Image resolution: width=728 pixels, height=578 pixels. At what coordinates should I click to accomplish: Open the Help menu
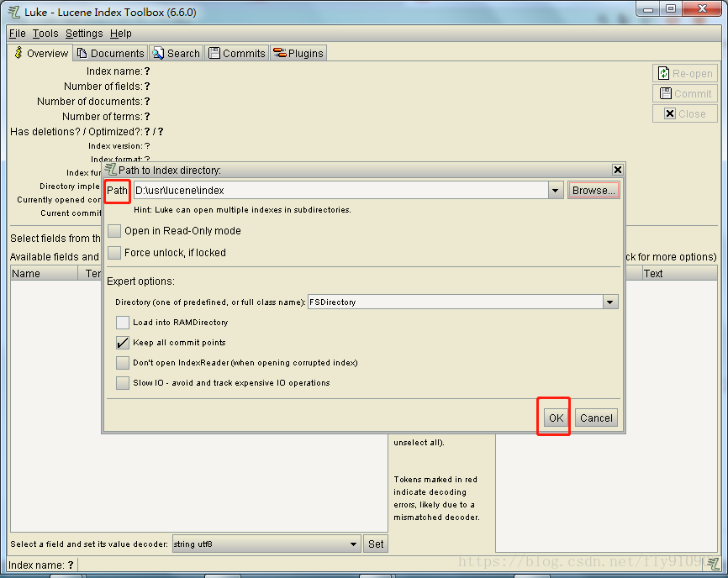tap(121, 34)
